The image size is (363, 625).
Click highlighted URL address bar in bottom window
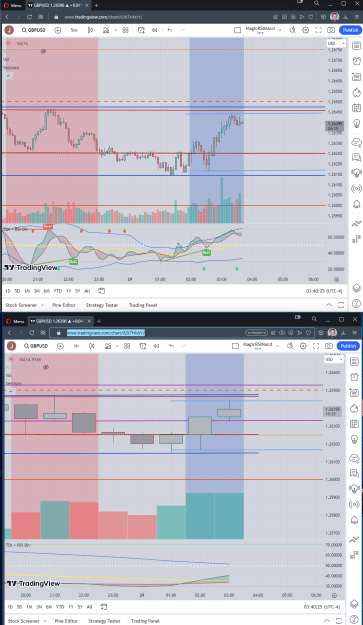(x=106, y=332)
